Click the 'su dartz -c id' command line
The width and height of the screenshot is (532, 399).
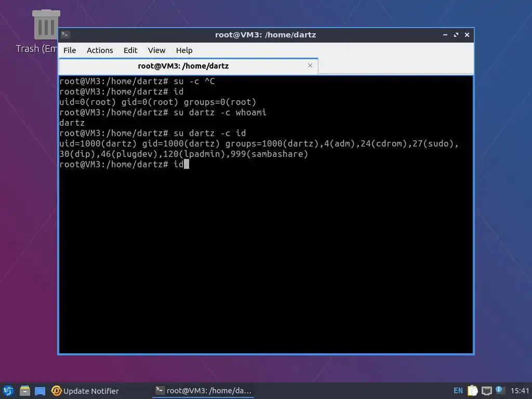click(153, 133)
